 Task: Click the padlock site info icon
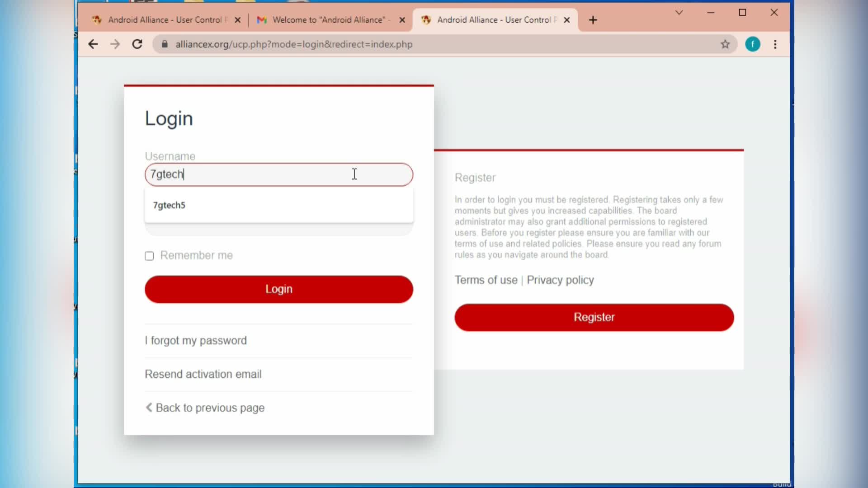165,44
